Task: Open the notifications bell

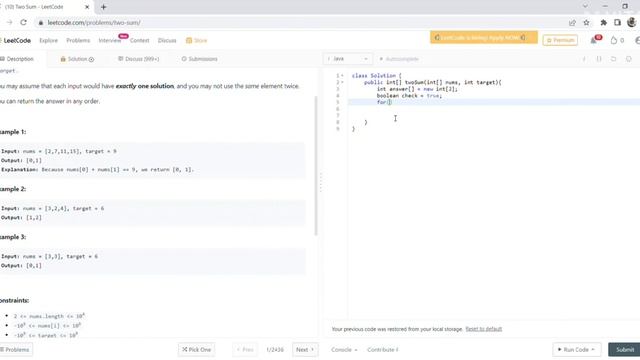Action: coord(593,40)
